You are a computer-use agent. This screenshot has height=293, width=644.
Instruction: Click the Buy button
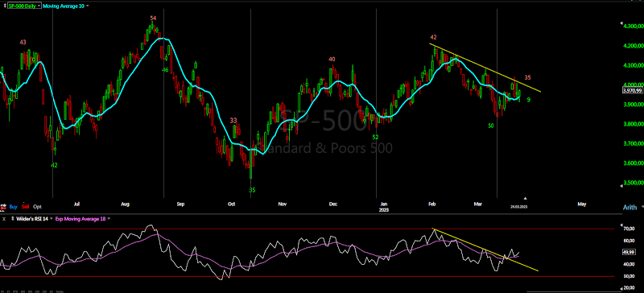coord(13,207)
